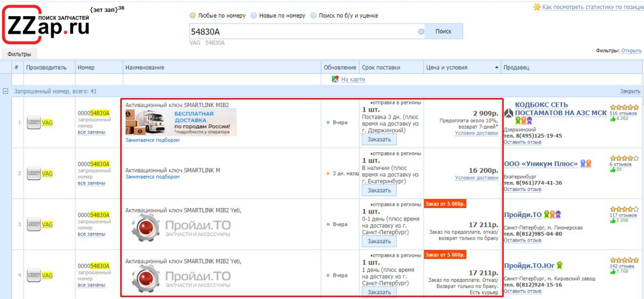Click the medal badges beside ООО «Уникум Плюс»
The height and width of the screenshot is (299, 644).
[586, 163]
